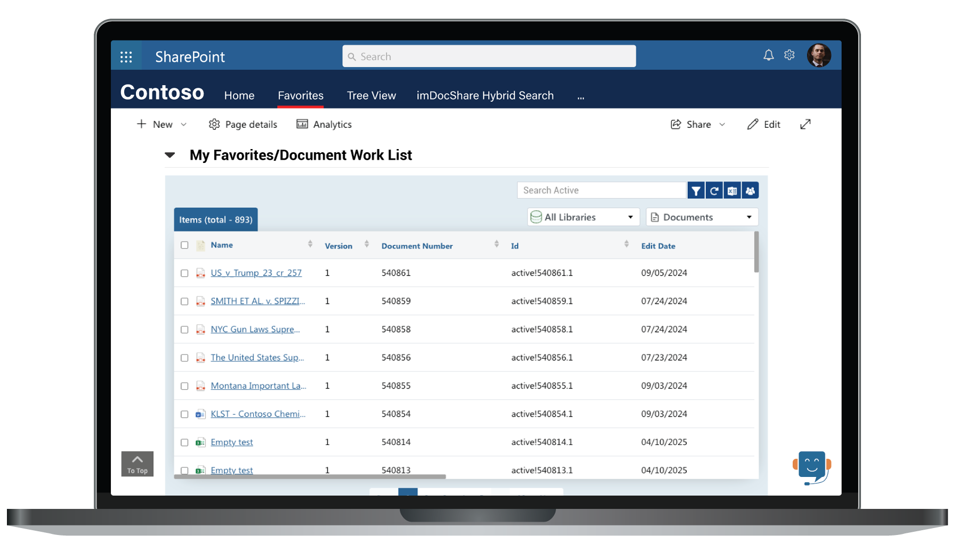Click the Page details gear button
Screen dimensions: 959x560
point(243,124)
